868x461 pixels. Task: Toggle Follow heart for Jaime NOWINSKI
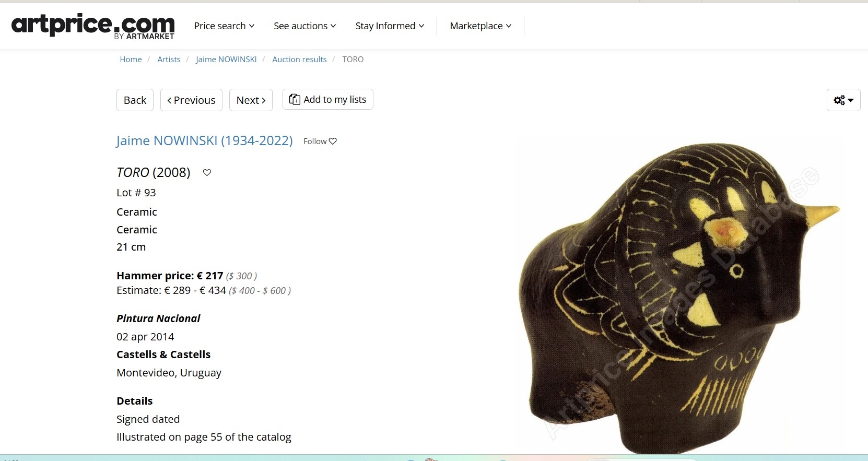pyautogui.click(x=320, y=141)
